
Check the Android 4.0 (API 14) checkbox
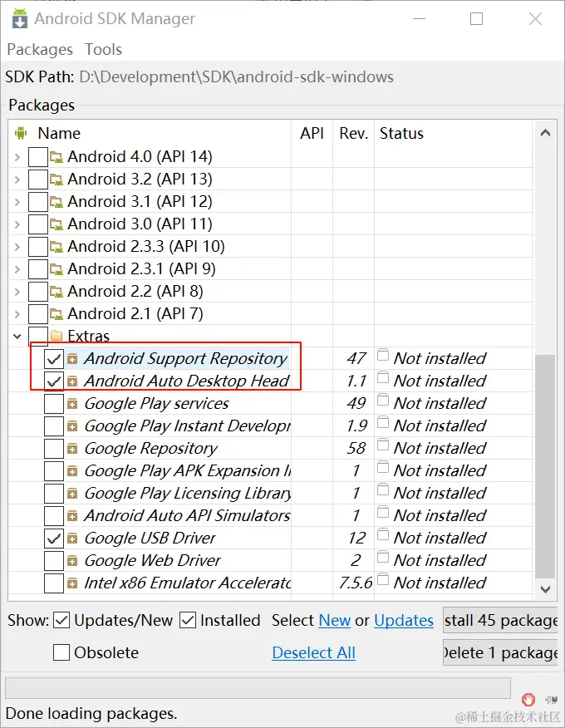click(38, 157)
